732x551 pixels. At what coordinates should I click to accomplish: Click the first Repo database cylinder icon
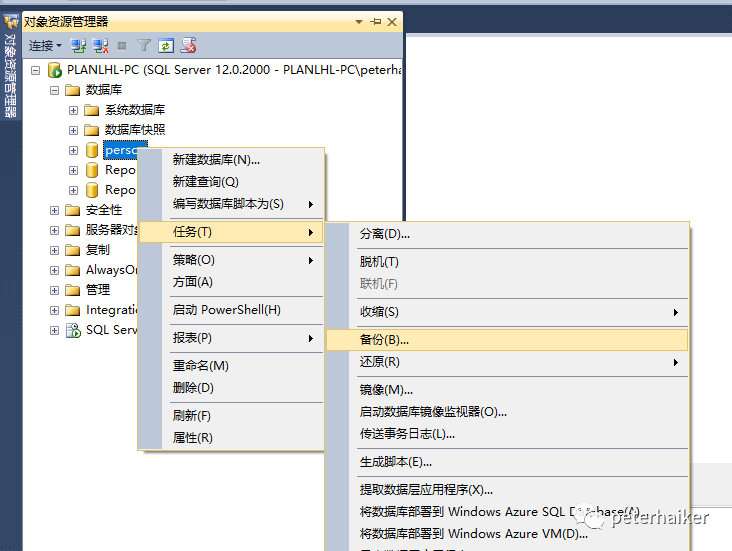click(x=92, y=170)
